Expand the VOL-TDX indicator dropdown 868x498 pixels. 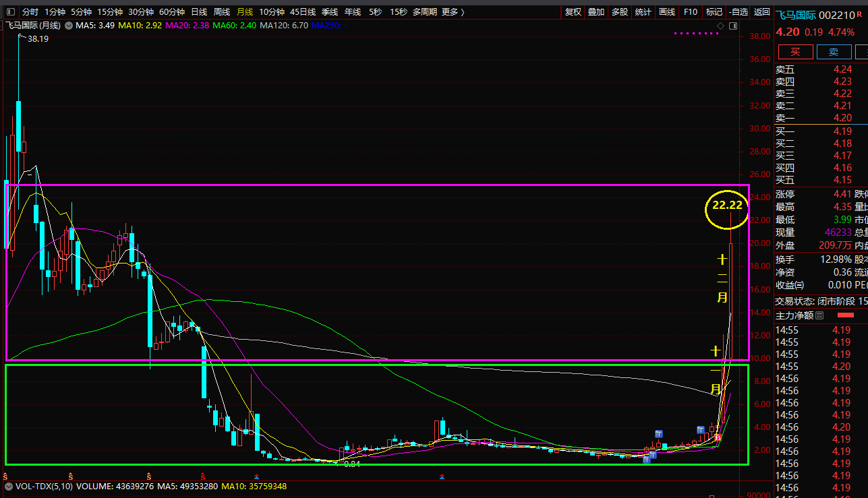9,486
